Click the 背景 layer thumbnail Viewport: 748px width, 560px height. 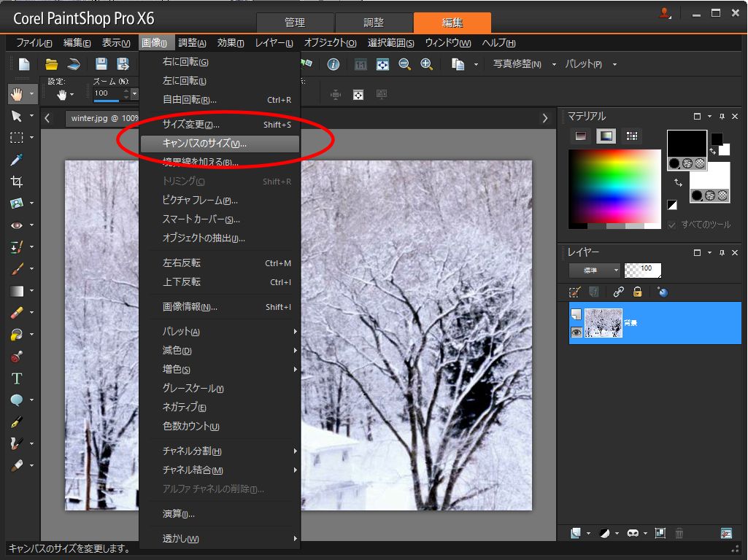604,322
